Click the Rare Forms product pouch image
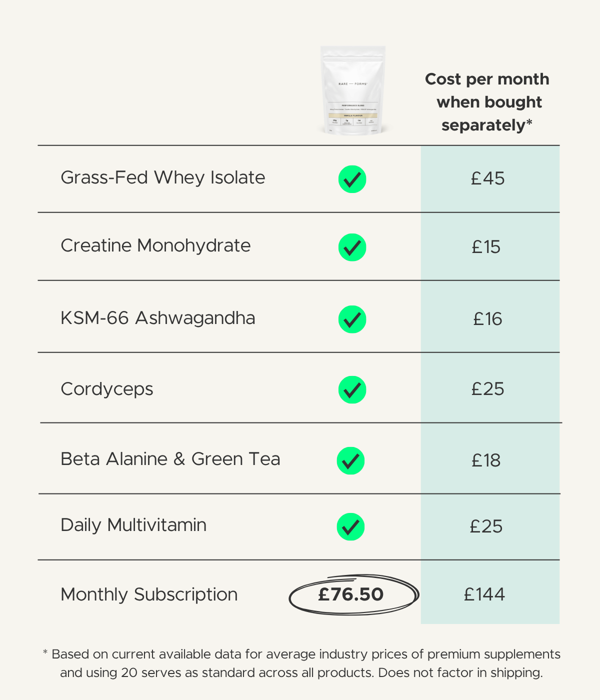600x700 pixels. point(353,90)
